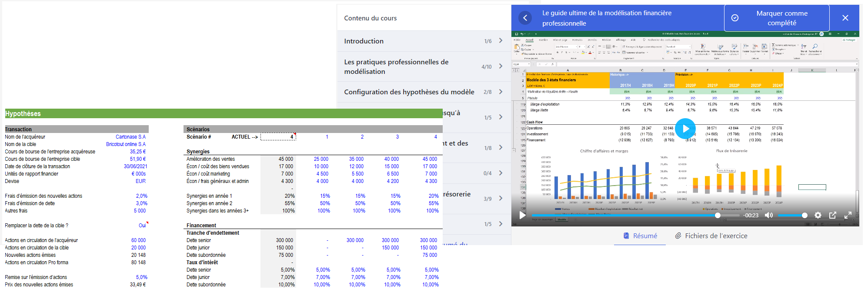Switch to the Résumé tab

640,236
